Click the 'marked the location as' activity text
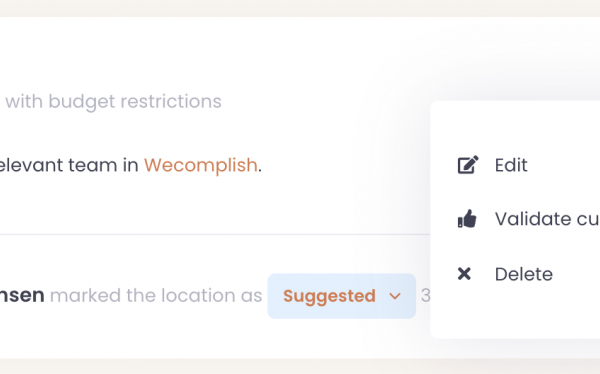The image size is (600, 374). [x=156, y=296]
